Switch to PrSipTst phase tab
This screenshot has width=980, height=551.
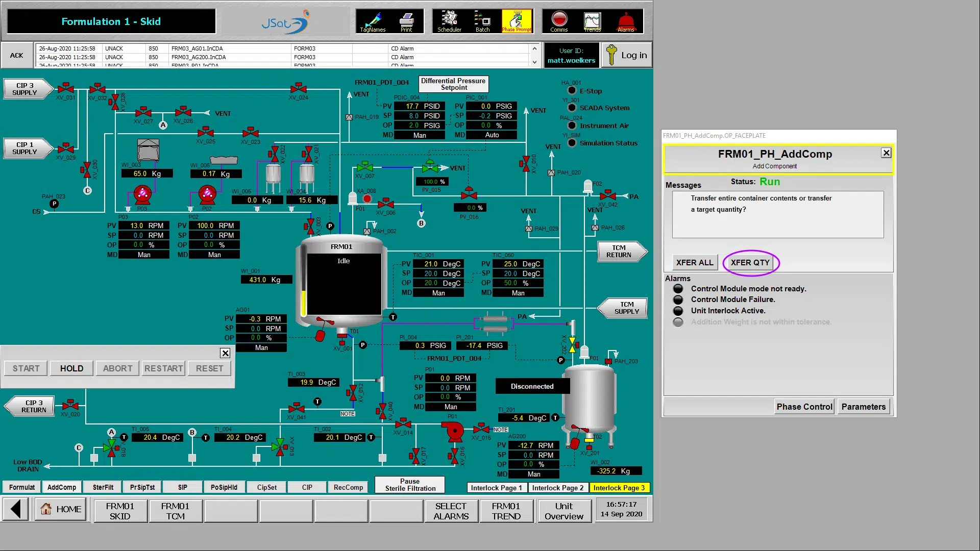coord(142,487)
